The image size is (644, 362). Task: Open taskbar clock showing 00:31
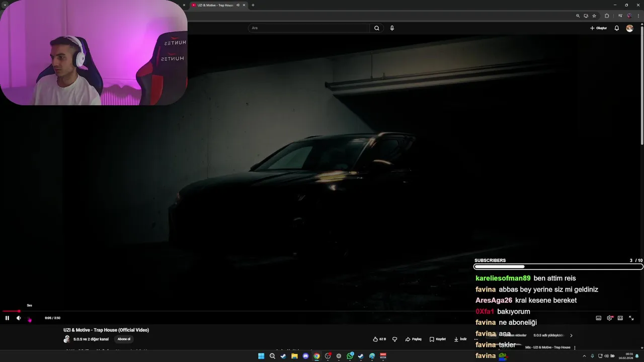coord(626,356)
